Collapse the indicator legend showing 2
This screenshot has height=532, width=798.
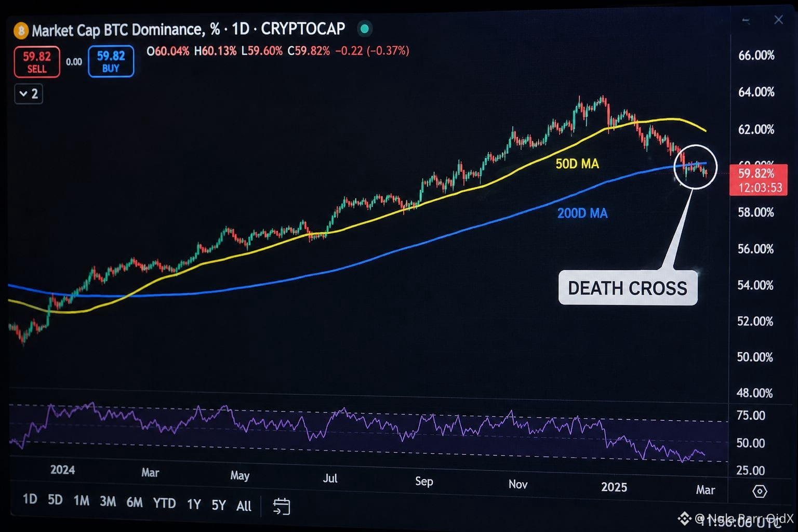[29, 94]
